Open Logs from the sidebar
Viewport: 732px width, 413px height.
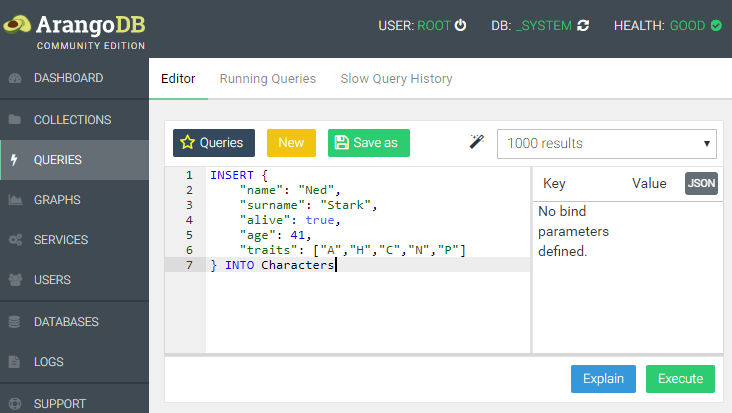pyautogui.click(x=48, y=362)
